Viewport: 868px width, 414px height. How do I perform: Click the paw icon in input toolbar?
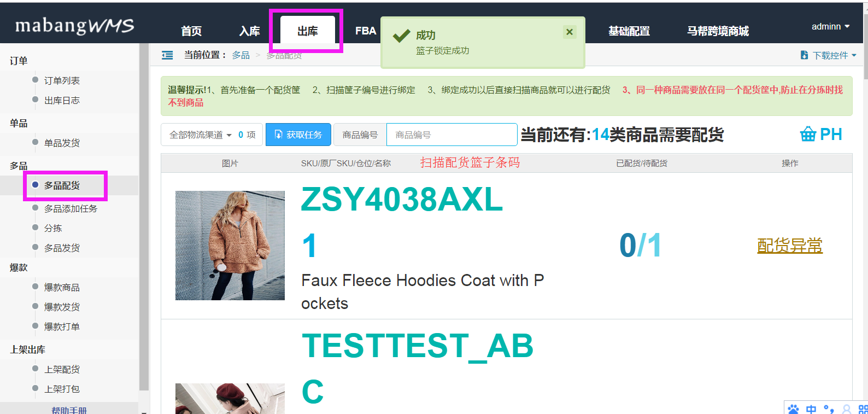[793, 409]
